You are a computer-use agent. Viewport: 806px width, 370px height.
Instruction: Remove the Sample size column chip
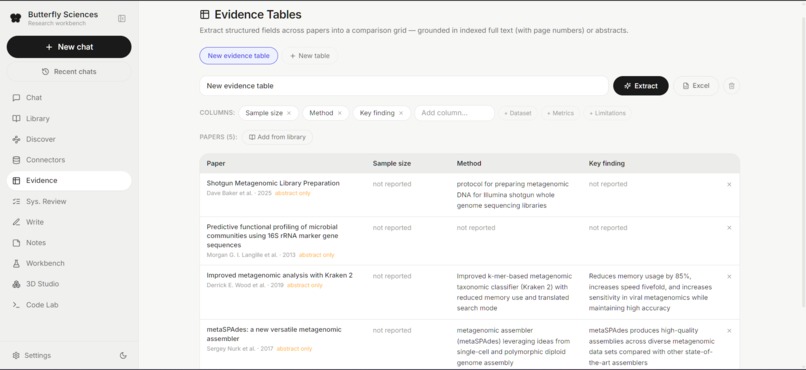point(289,113)
